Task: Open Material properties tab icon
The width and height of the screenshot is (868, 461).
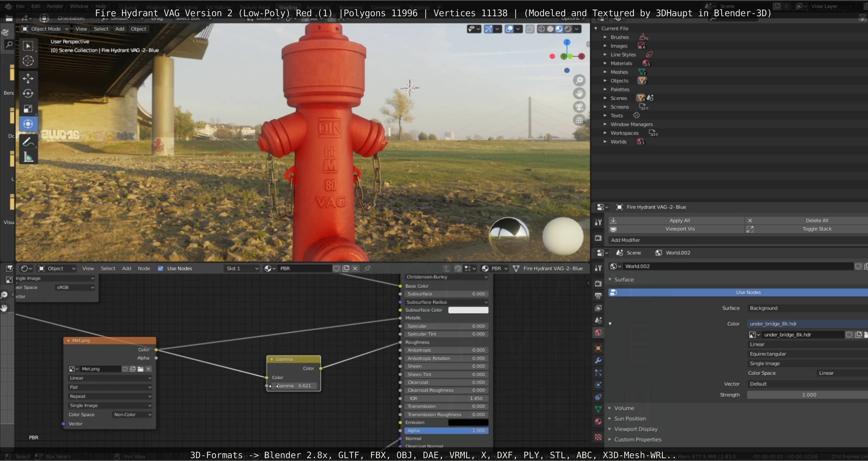Action: [x=598, y=421]
